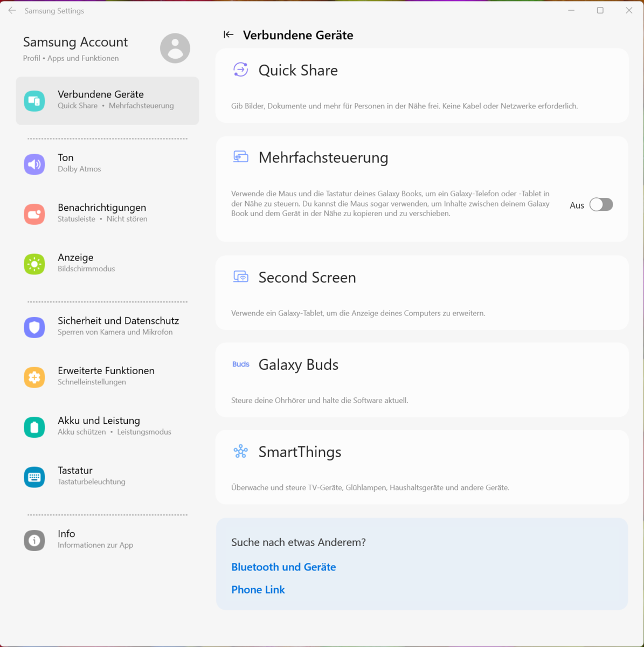Screen dimensions: 644x647
Task: Open Erweiterte Funktionen section
Action: 107,377
